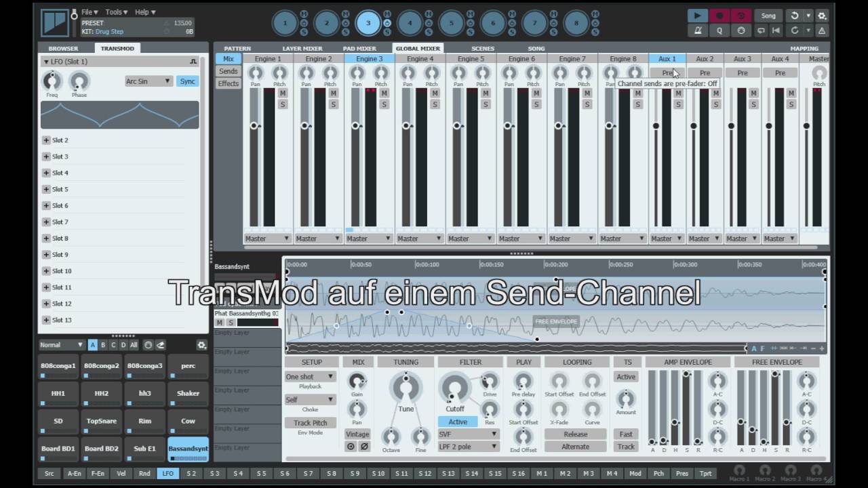Open Normal pad mode dropdown
The width and height of the screenshot is (868, 488).
click(61, 345)
